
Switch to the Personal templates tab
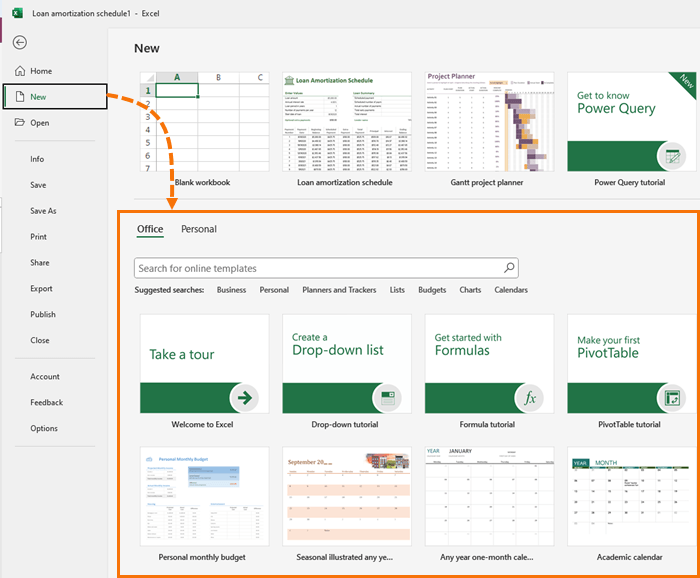pos(199,229)
